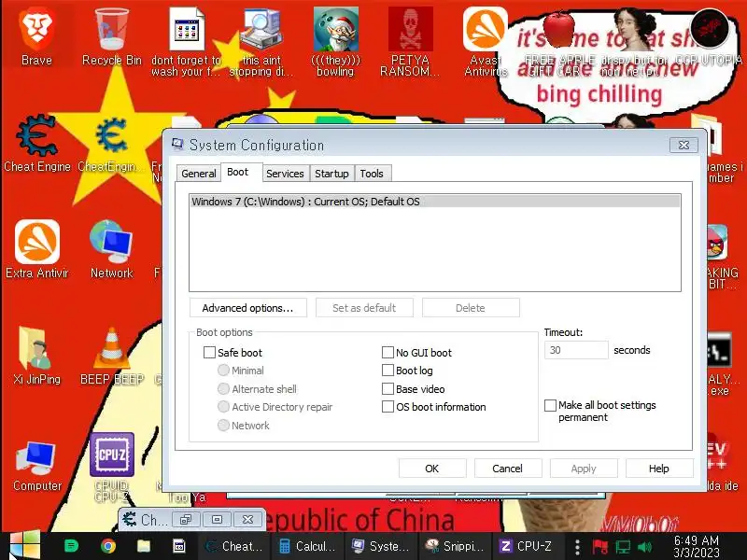Image resolution: width=747 pixels, height=560 pixels.
Task: Switch to the Startup tab
Action: [331, 174]
